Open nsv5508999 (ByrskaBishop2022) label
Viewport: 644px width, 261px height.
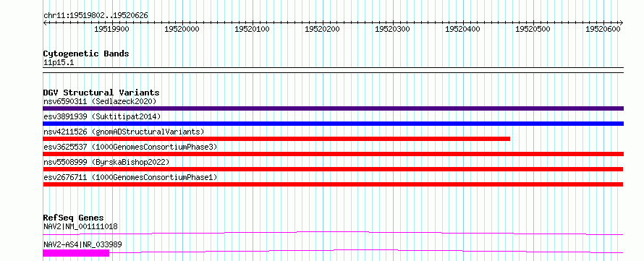pos(106,162)
